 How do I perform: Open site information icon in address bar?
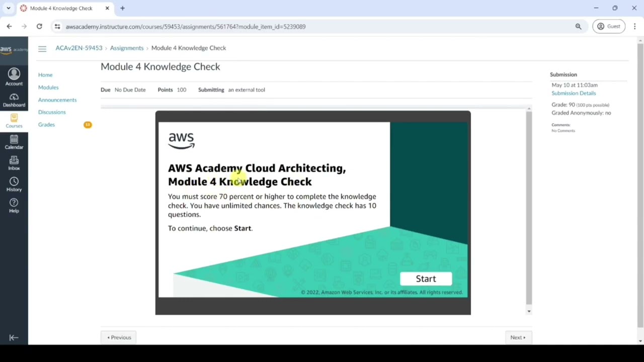[x=57, y=26]
